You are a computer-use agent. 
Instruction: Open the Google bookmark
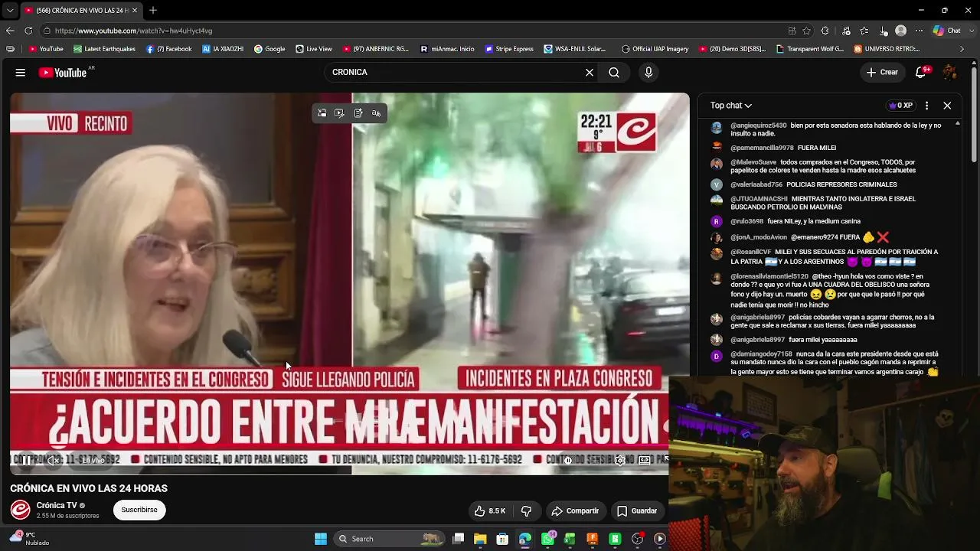pos(269,49)
